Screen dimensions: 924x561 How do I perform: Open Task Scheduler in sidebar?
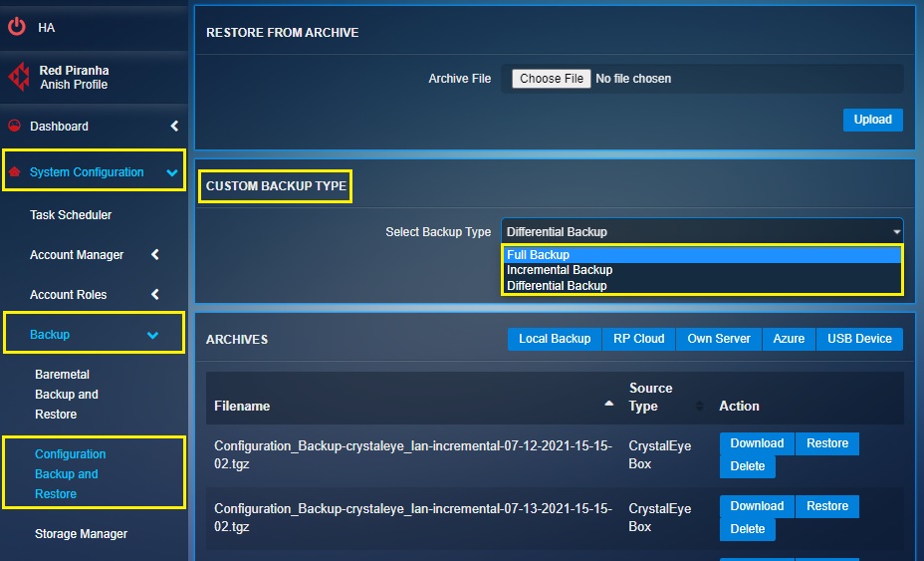(x=71, y=214)
